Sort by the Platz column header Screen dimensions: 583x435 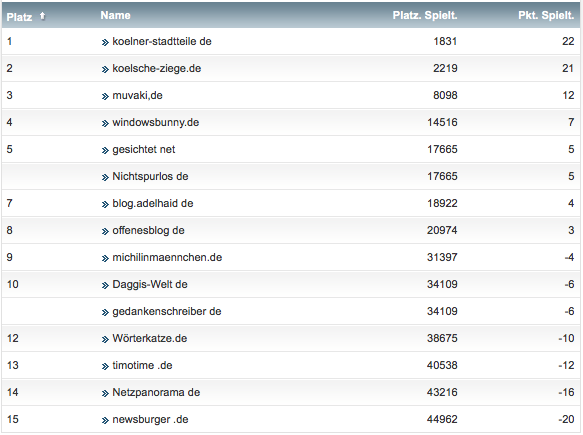pyautogui.click(x=19, y=17)
